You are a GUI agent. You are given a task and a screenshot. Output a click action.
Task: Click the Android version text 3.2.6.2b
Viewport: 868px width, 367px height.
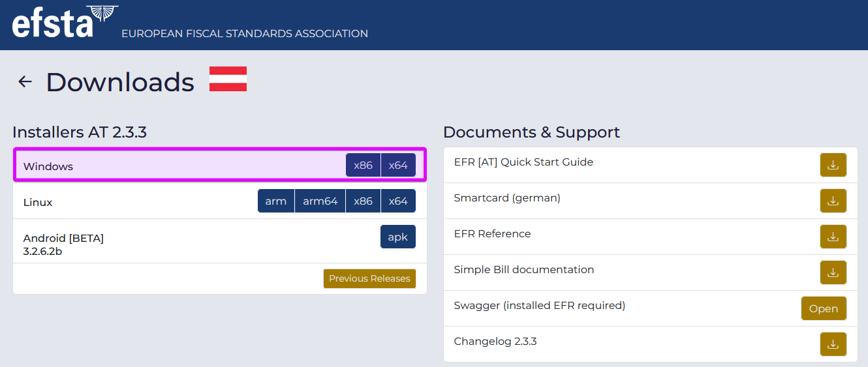point(42,251)
